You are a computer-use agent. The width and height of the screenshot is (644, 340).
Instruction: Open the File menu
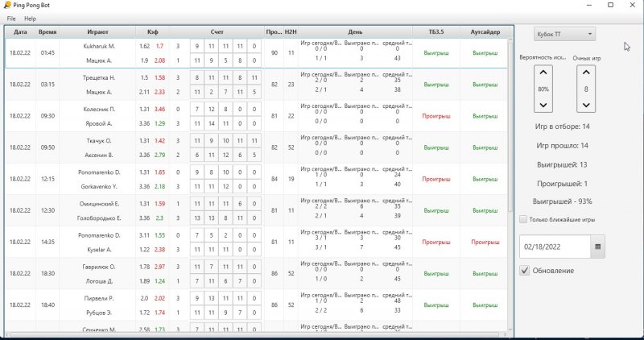[x=11, y=18]
